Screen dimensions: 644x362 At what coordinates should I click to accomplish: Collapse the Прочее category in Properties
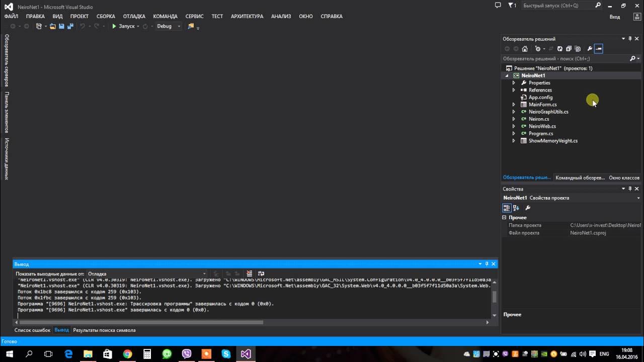[x=505, y=218]
